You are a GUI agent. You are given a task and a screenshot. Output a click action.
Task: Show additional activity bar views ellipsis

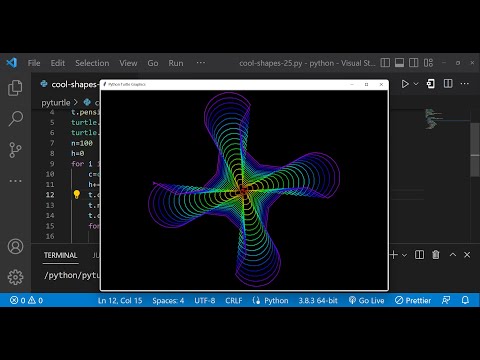coord(15,181)
